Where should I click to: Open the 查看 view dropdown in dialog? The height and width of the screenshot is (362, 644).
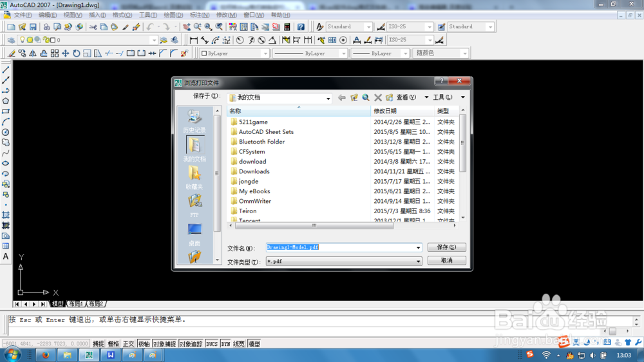(426, 97)
